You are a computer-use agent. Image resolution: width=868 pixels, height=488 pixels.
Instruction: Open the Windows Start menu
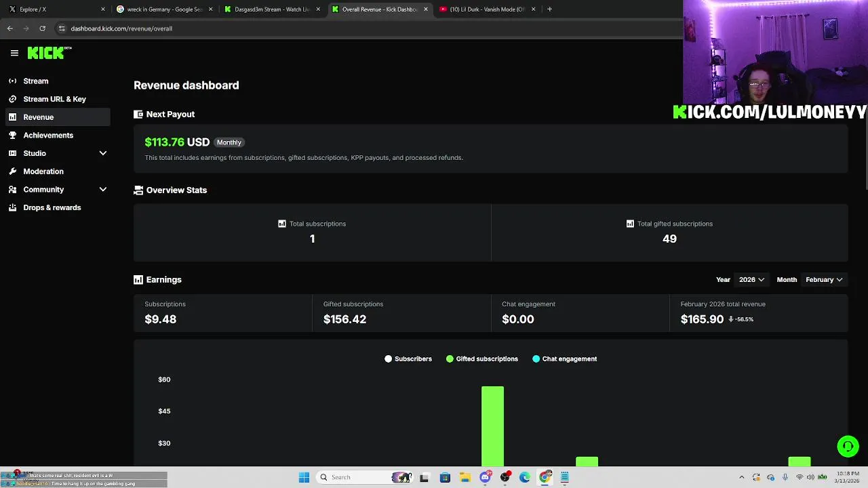[x=304, y=477]
